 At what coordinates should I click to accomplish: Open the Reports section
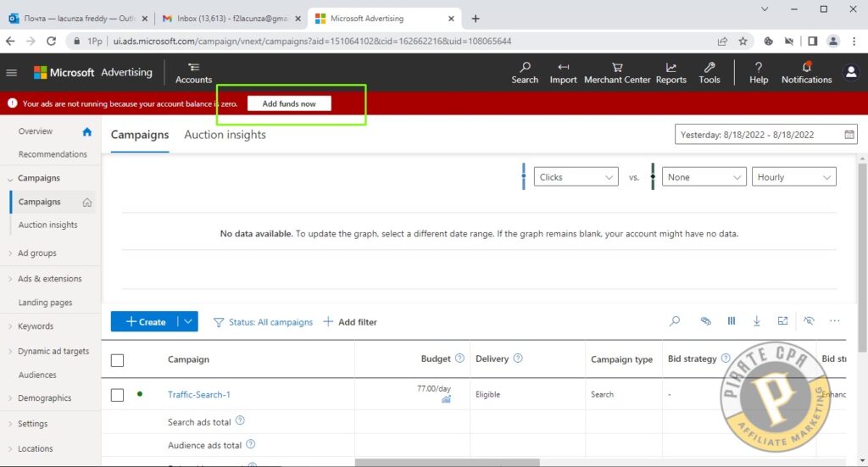point(671,73)
